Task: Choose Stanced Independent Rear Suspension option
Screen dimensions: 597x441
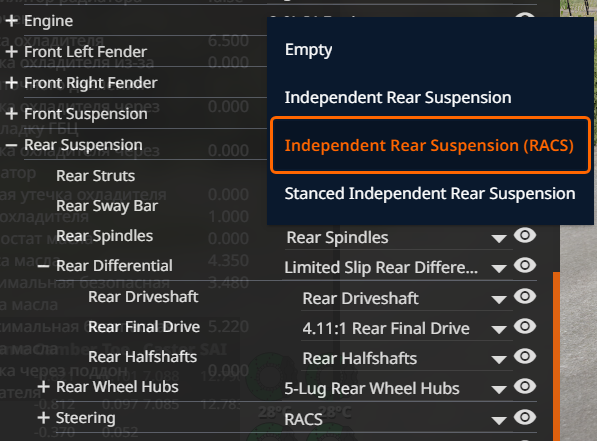Action: [430, 193]
